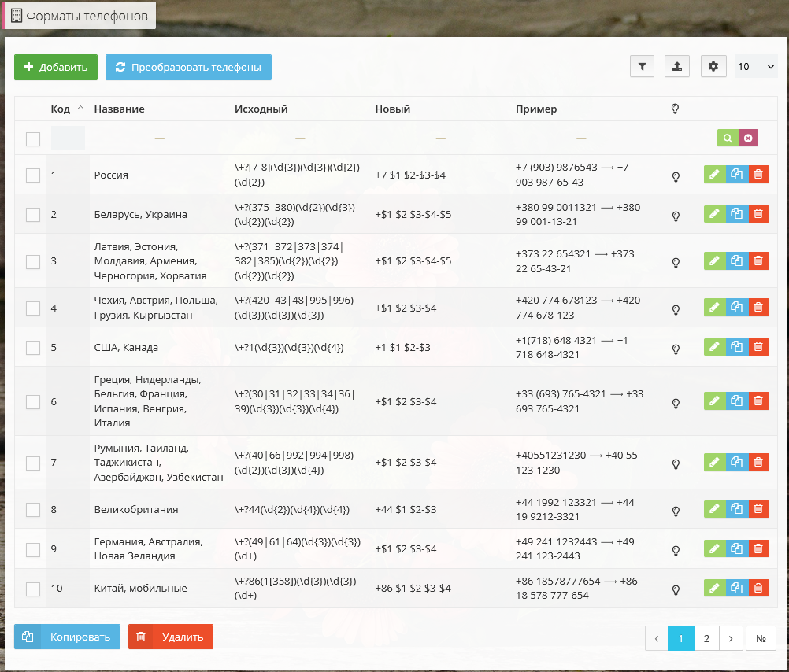Open the rows-per-page dropdown showing 10
789x672 pixels.
click(x=756, y=67)
